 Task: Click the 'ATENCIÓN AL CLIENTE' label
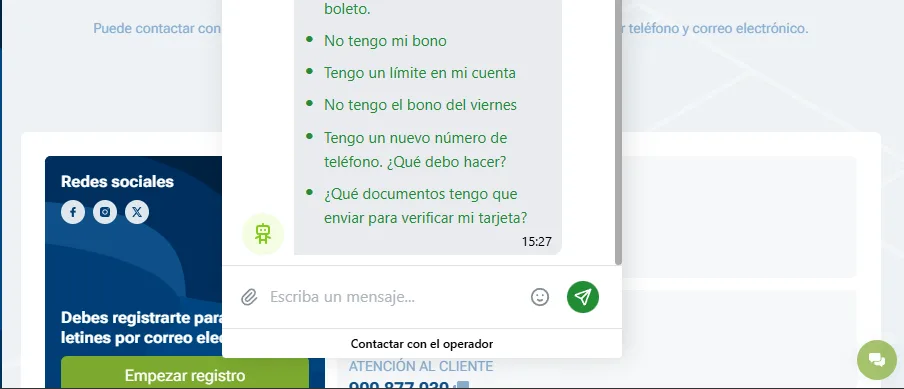[x=421, y=367]
